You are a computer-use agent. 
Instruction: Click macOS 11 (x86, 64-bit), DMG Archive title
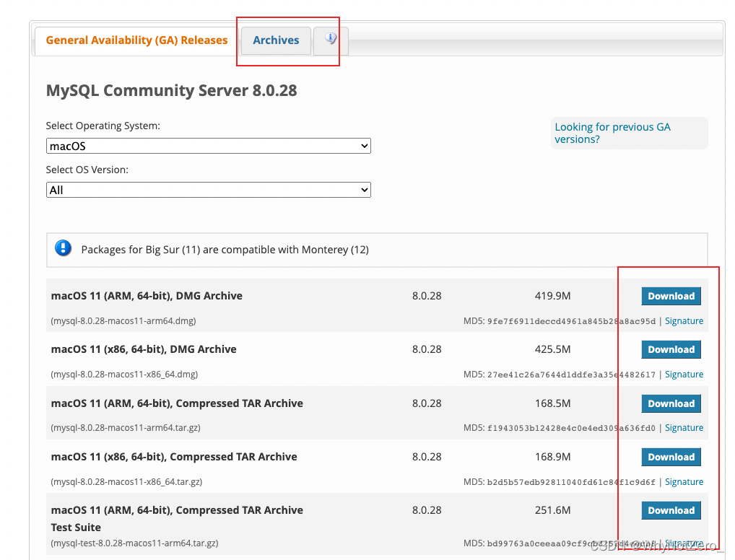144,349
